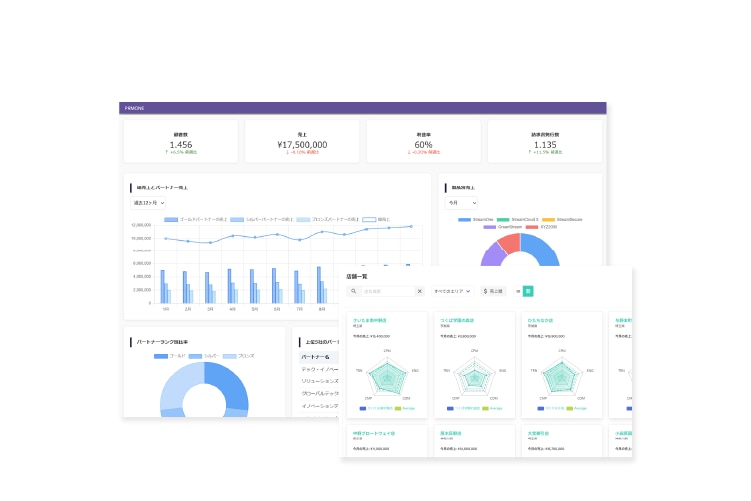Select the パートナー名 table column header

[x=316, y=356]
